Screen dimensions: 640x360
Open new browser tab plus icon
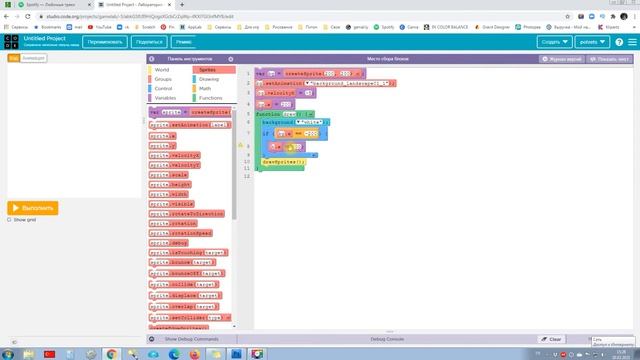(182, 4)
